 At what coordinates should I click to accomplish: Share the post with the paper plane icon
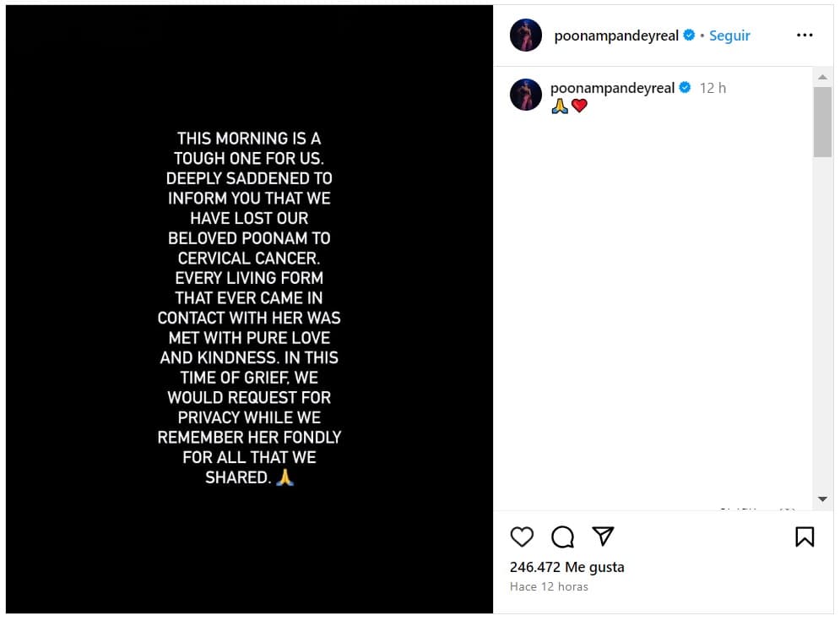click(x=603, y=537)
